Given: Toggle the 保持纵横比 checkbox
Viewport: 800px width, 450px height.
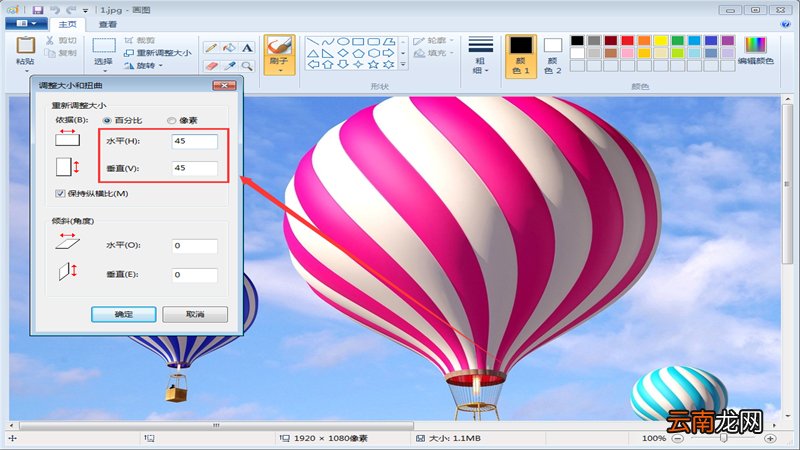Looking at the screenshot, I should click(61, 193).
